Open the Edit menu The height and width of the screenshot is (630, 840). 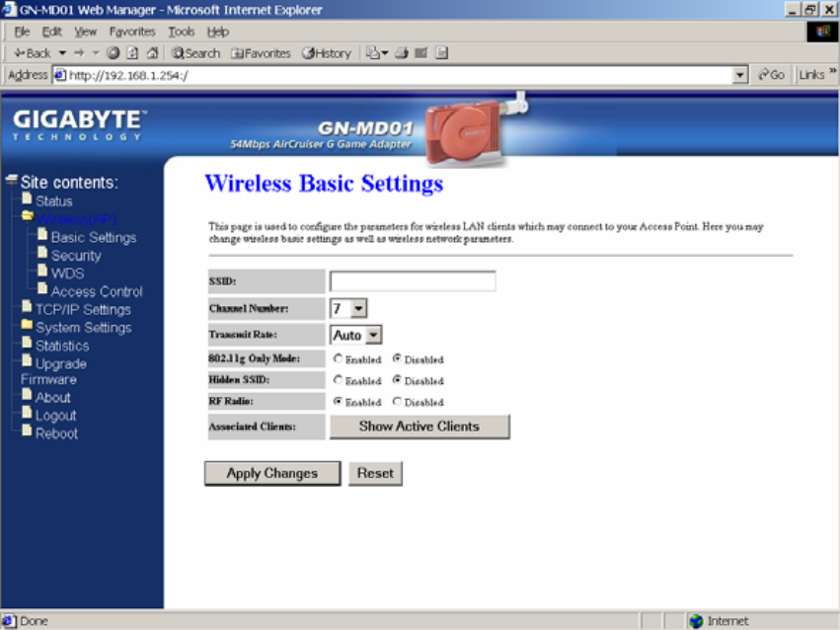pos(52,32)
